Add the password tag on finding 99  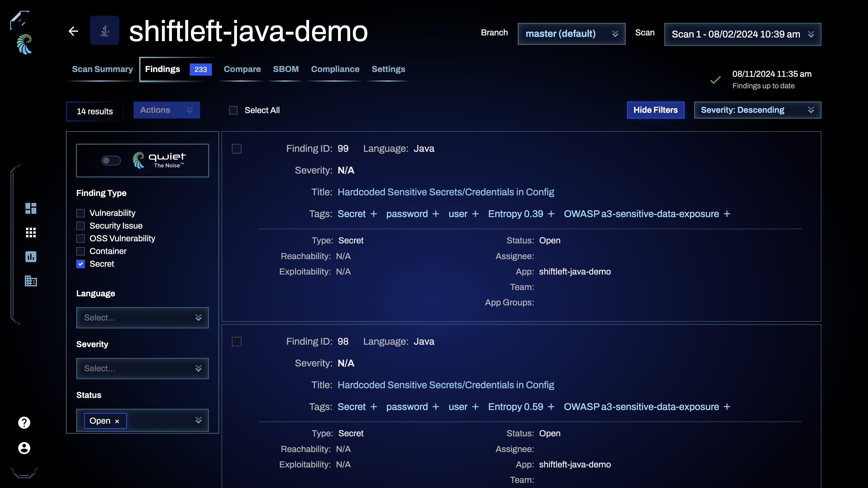tap(436, 214)
